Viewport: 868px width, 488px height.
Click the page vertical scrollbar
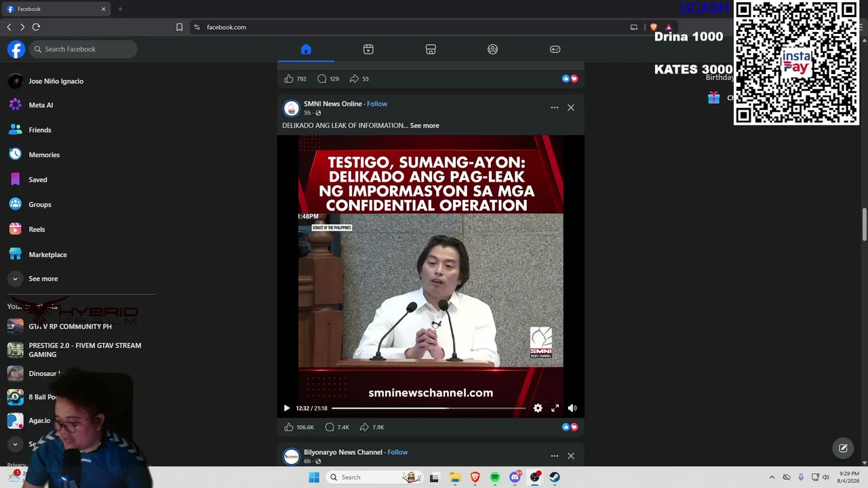coord(865,224)
